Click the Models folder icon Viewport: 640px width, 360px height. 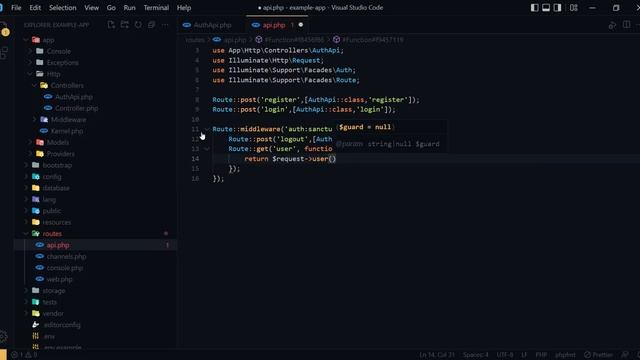pyautogui.click(x=40, y=142)
